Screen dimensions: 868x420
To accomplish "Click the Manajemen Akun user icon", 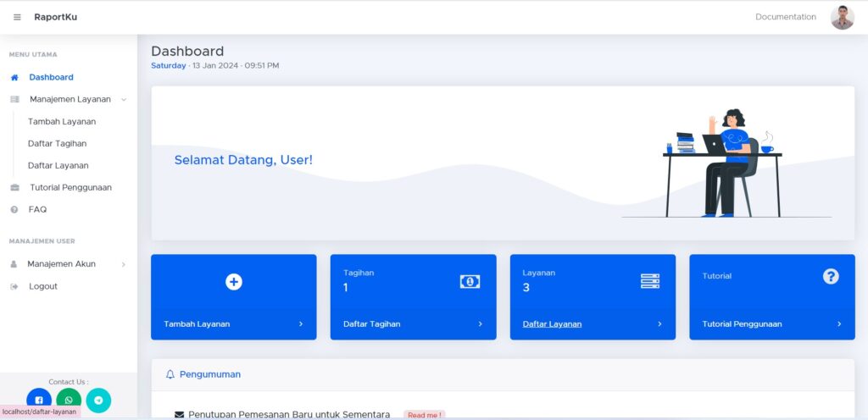I will coord(14,264).
